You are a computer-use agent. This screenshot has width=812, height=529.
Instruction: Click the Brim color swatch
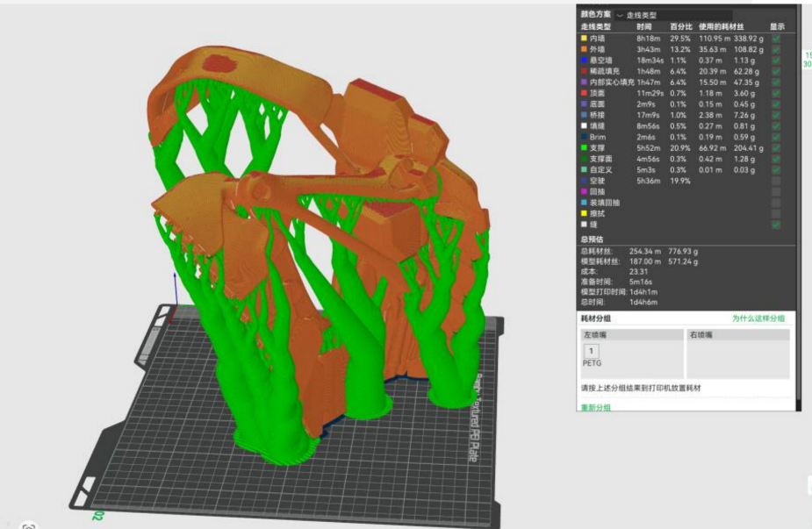(x=584, y=137)
